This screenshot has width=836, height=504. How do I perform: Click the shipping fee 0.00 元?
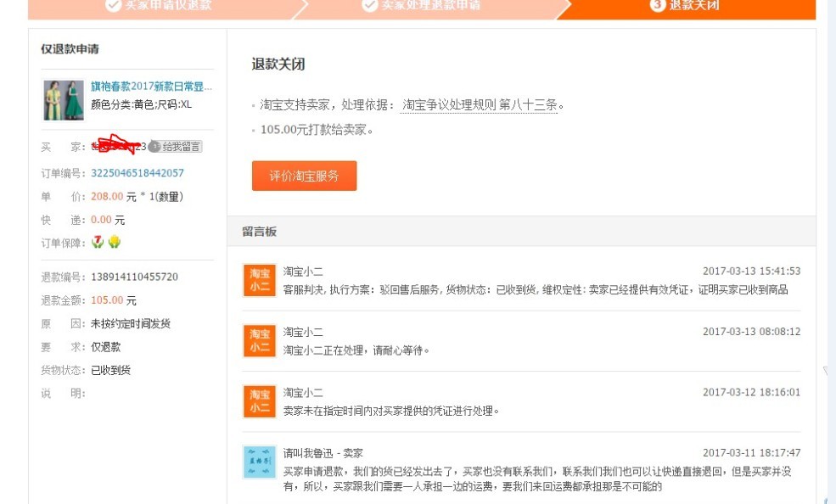(108, 220)
